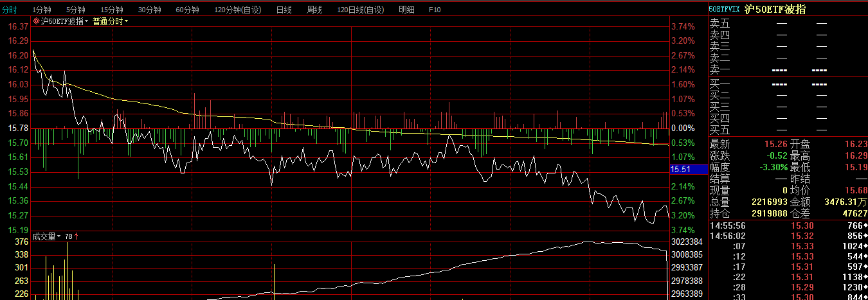Click the 15.19 lowest price axis label
The height and width of the screenshot is (300, 868).
pos(19,230)
